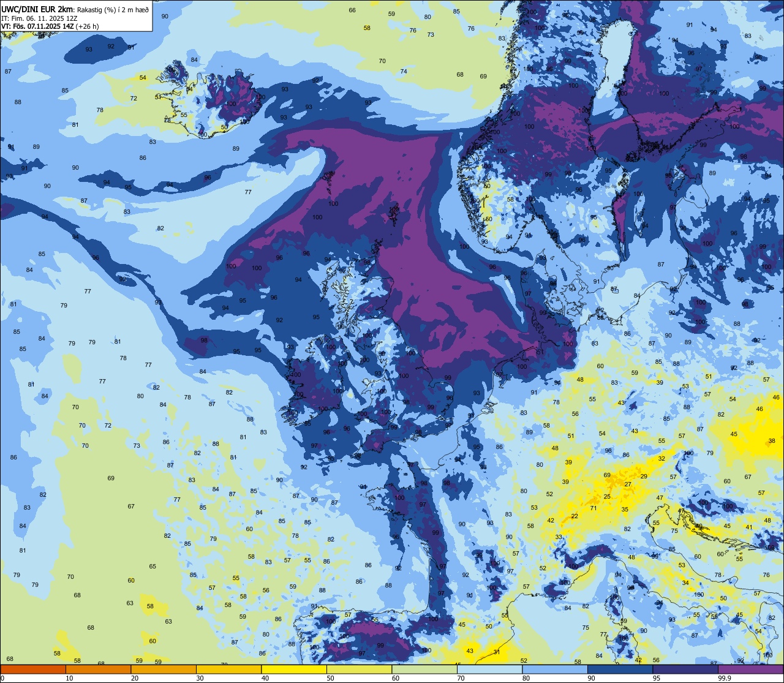This screenshot has width=784, height=683.
Task: Click the 'IT: Fim. 06. 11. 2025 12Z' initial time line
Action: coord(39,18)
